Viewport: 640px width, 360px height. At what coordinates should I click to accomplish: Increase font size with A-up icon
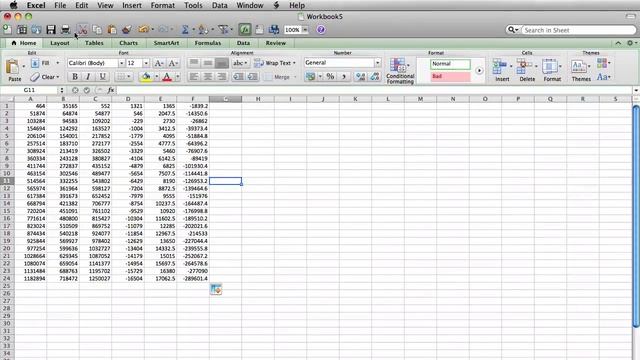(158, 63)
